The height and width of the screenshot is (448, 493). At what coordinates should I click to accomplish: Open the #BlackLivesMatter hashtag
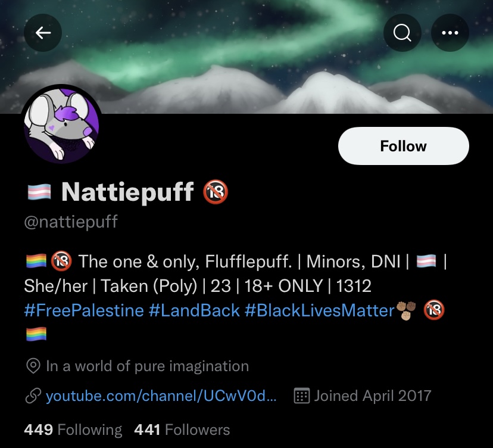tap(320, 310)
